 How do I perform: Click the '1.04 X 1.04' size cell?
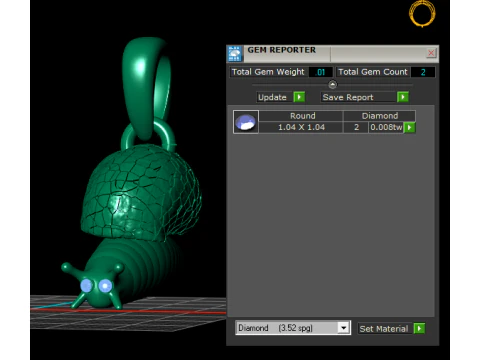click(x=301, y=127)
